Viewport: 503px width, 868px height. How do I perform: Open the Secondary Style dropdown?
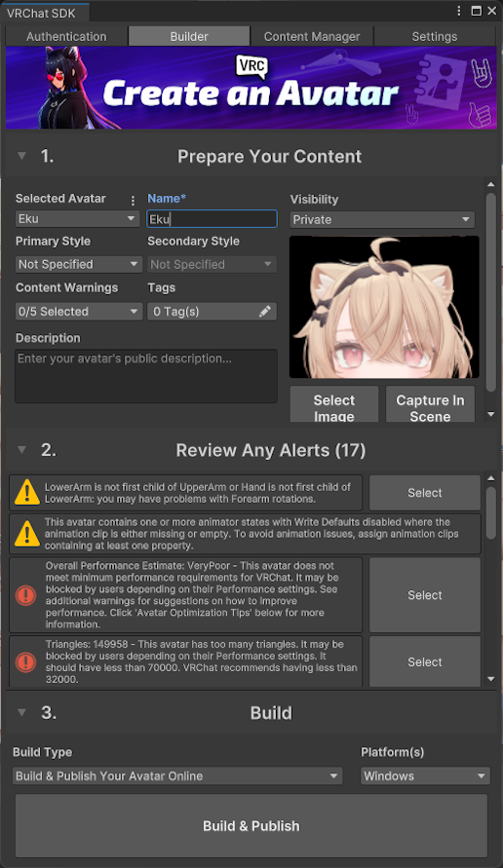click(x=212, y=264)
